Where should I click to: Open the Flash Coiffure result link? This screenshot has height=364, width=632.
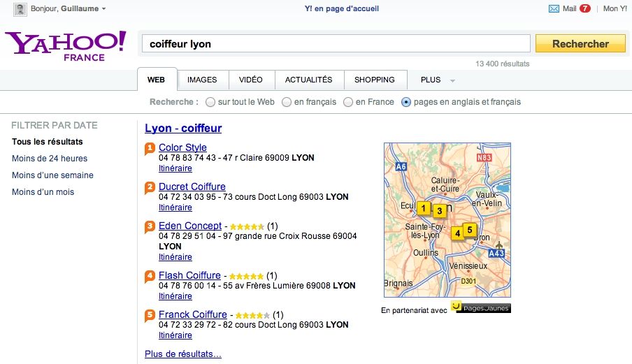point(190,275)
